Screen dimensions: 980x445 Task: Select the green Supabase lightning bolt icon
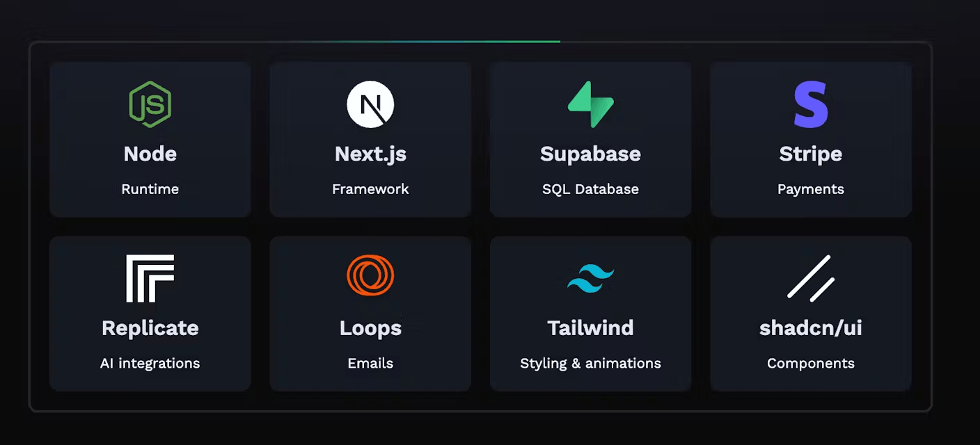point(590,104)
